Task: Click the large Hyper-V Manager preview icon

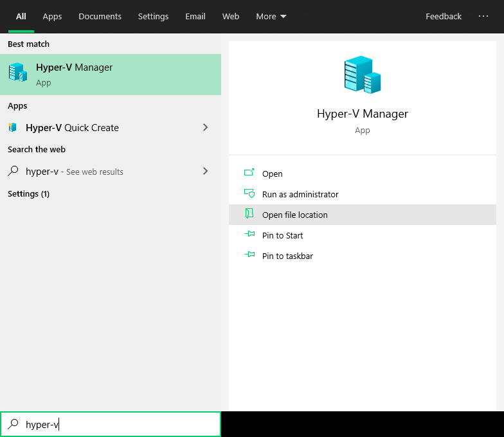Action: [362, 75]
